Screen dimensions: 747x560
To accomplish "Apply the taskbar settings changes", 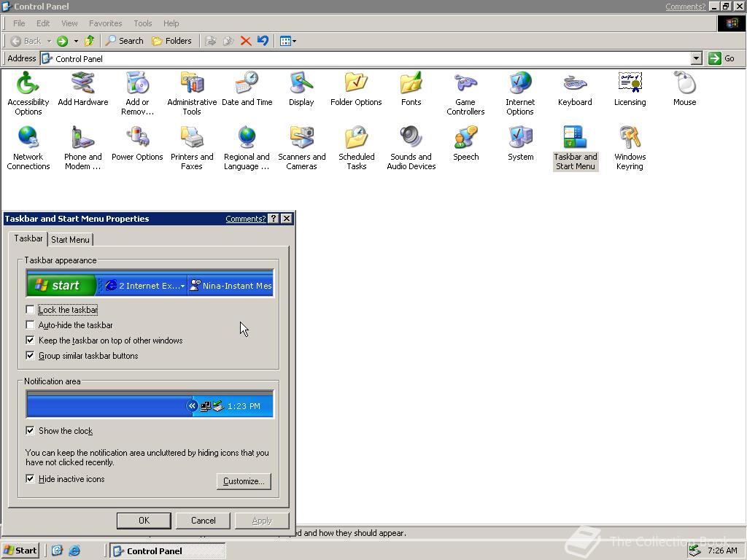I will 262,520.
